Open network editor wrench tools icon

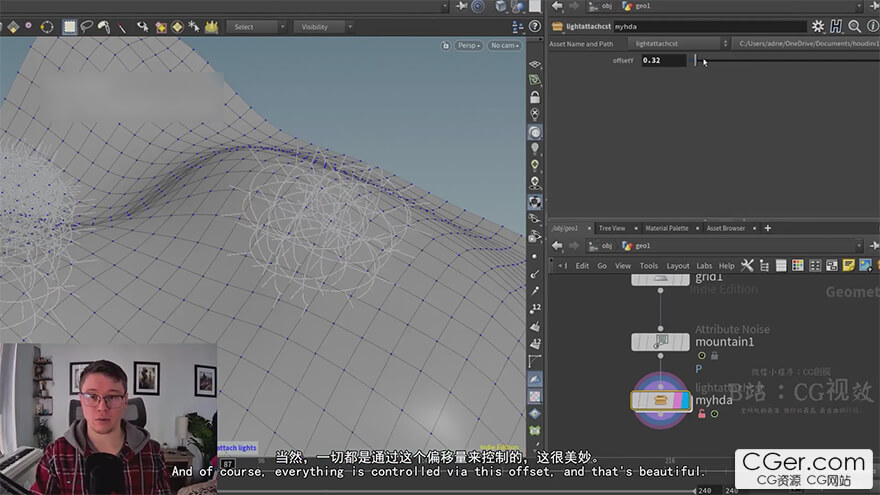[x=747, y=265]
